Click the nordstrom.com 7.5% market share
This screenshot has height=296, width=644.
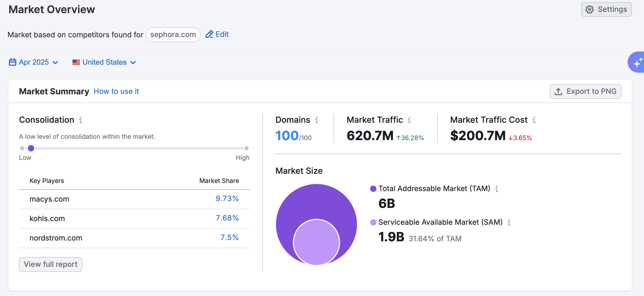[x=229, y=237]
